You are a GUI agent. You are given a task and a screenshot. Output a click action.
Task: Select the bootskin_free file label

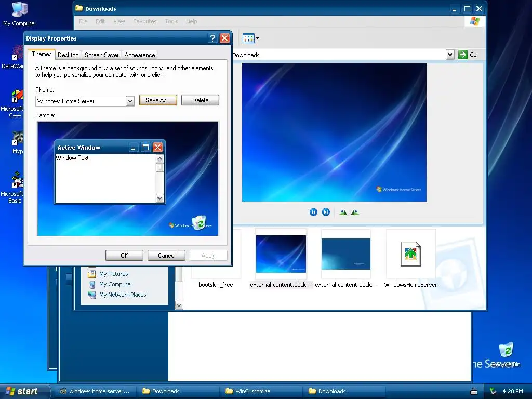click(216, 285)
